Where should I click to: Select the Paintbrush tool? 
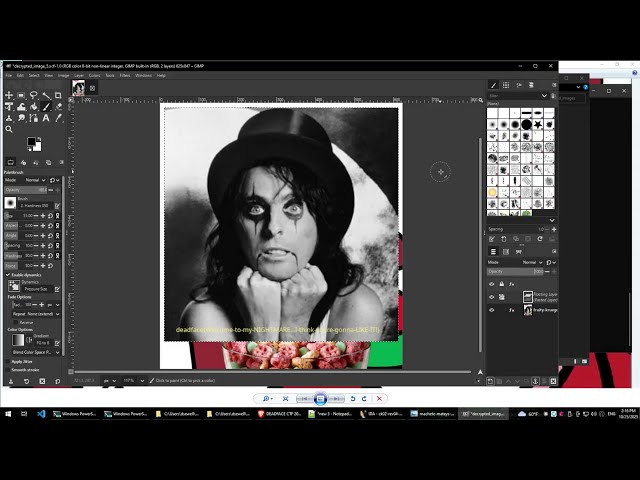coord(46,107)
